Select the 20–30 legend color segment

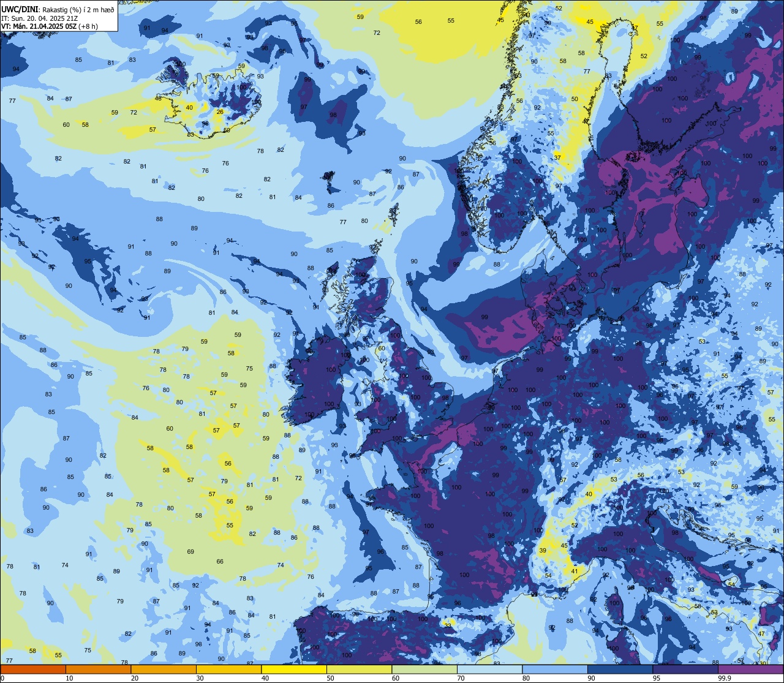(164, 669)
